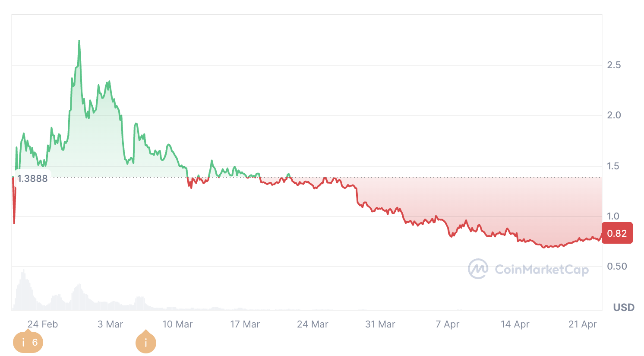Click the USD currency label
Image resolution: width=644 pixels, height=356 pixels.
click(624, 308)
